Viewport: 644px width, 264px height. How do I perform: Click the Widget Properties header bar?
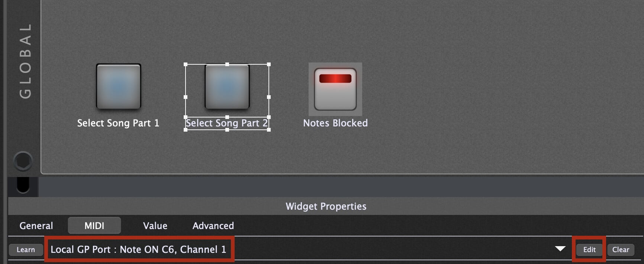pos(326,206)
